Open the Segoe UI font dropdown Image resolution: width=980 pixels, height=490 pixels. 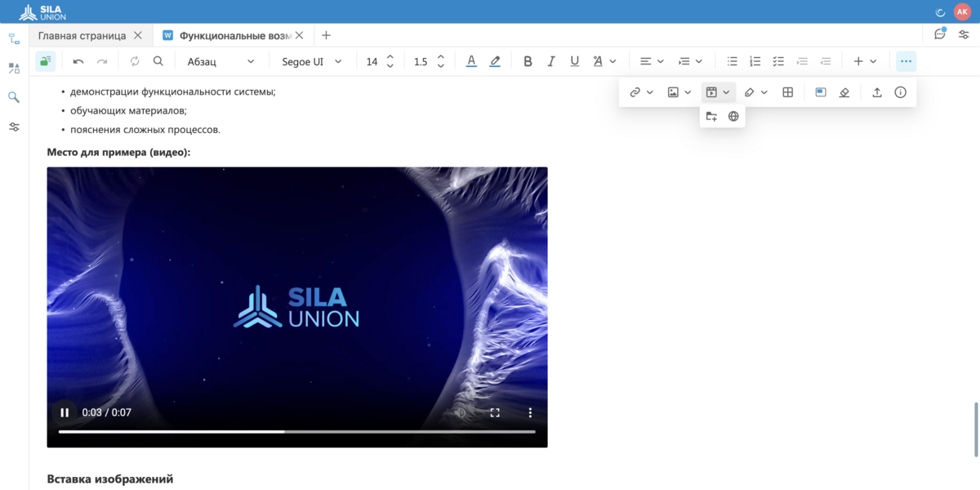(x=312, y=61)
